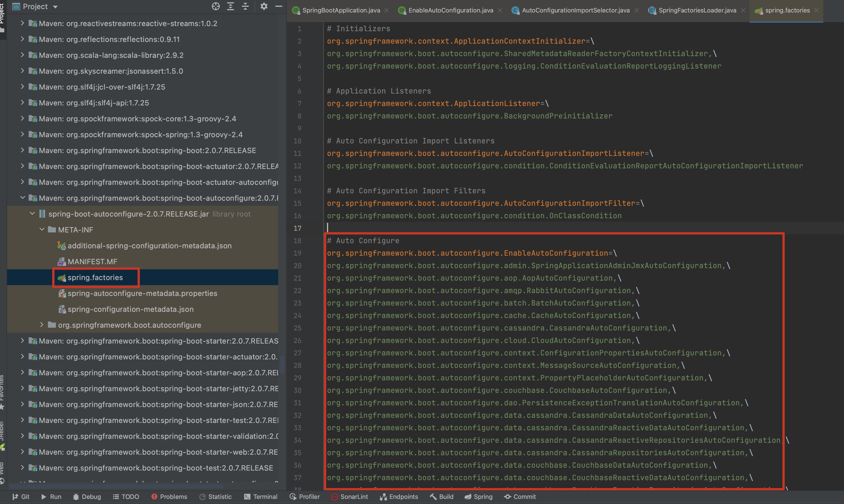Expand Maven jcl-over-slf4j:1.7.25 library

[x=22, y=87]
